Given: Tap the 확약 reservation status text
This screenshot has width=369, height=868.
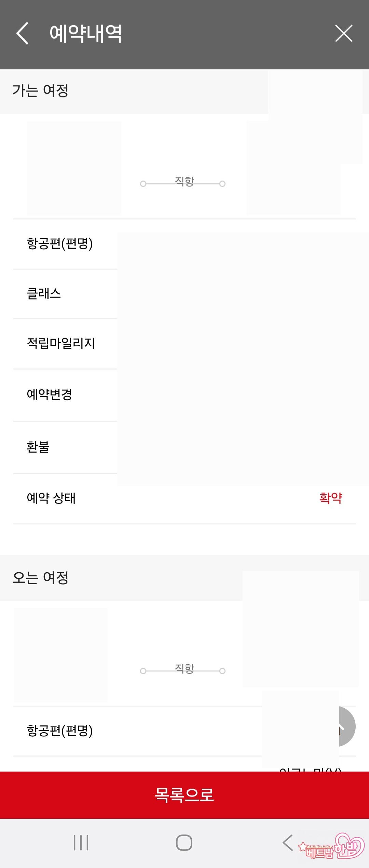Looking at the screenshot, I should pyautogui.click(x=330, y=498).
